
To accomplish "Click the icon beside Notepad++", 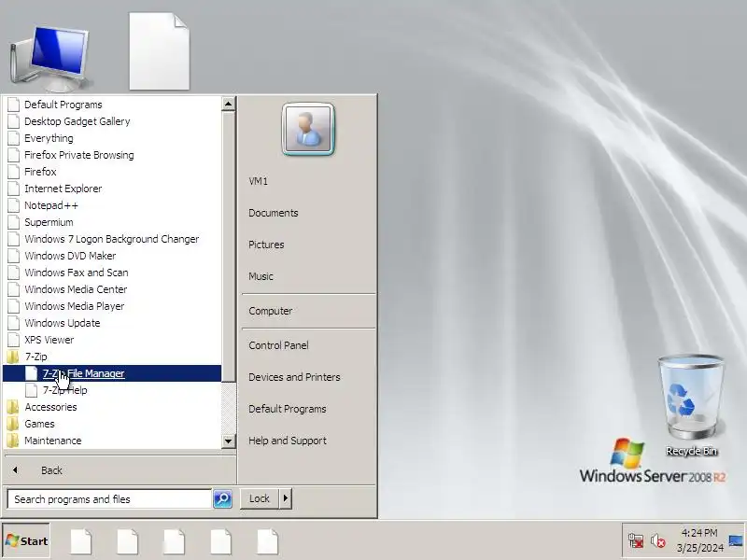I will (14, 205).
